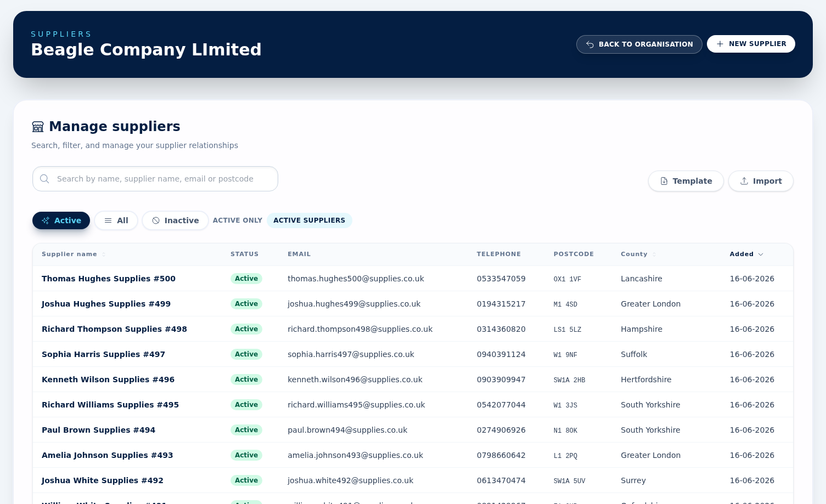
Task: Open Richard Williams Supplies #495
Action: pos(110,405)
